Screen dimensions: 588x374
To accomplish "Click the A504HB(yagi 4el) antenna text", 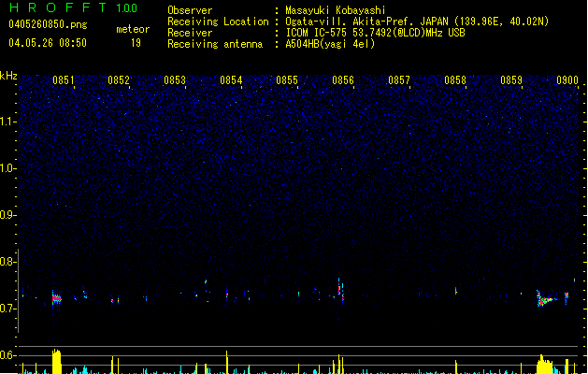I will [x=330, y=44].
